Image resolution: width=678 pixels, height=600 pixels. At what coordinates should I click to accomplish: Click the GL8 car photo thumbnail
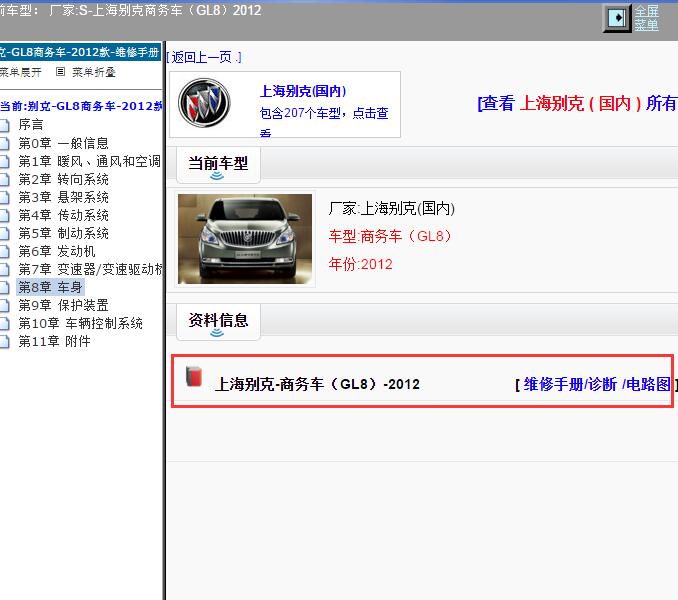(x=245, y=239)
